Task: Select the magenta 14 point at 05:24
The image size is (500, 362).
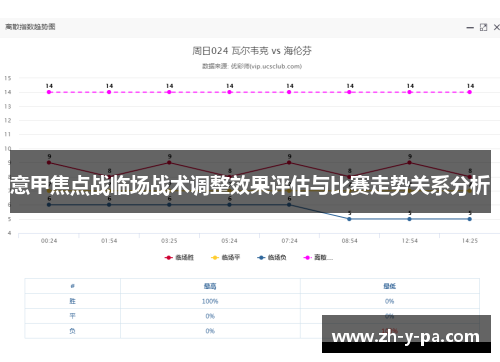Action: coord(229,92)
